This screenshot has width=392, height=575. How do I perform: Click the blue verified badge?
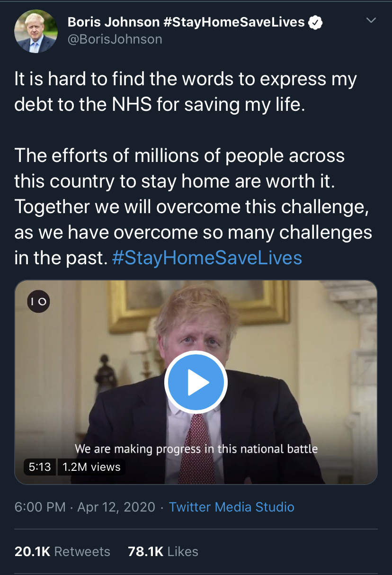tap(316, 22)
